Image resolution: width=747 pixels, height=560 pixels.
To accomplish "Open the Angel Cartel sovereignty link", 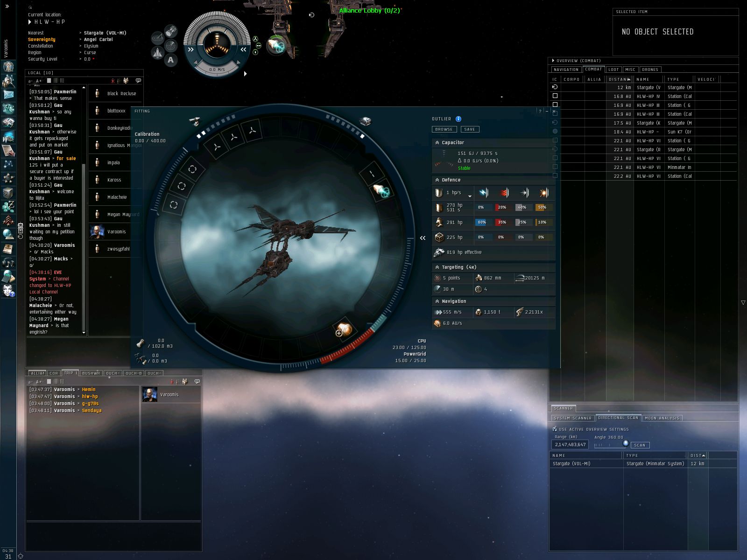I will (99, 40).
